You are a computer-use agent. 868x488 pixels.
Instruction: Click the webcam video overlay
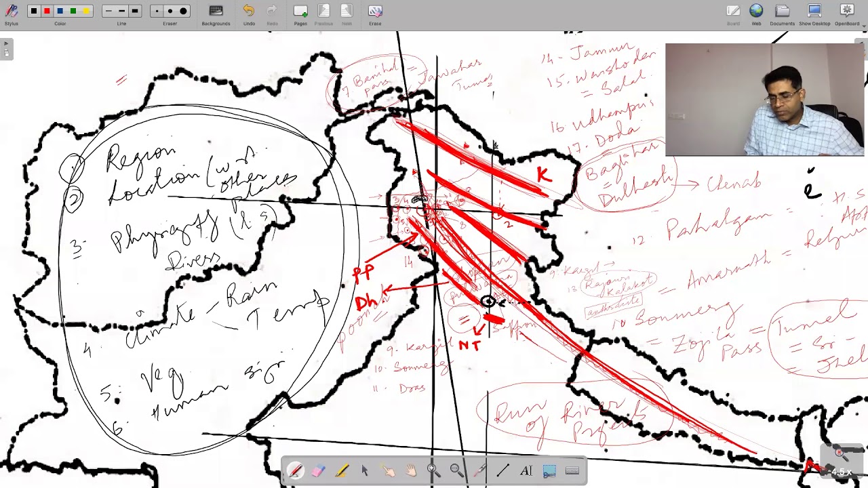point(764,100)
